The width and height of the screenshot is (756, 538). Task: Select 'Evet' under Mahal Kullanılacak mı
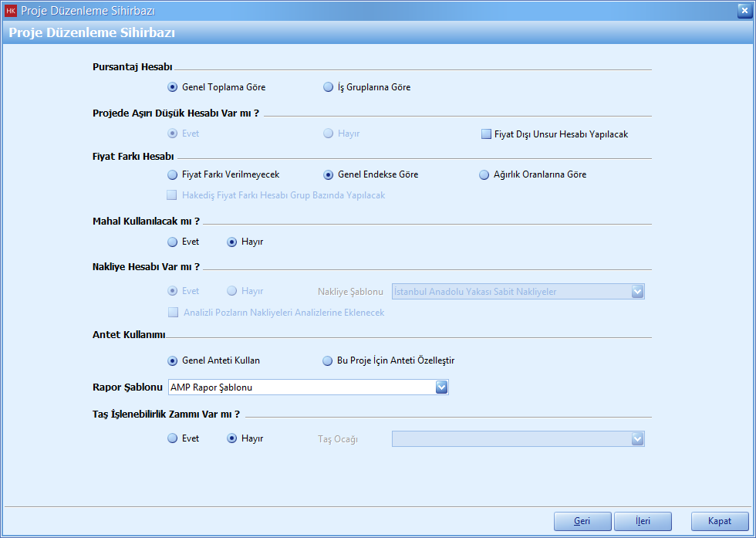click(173, 242)
